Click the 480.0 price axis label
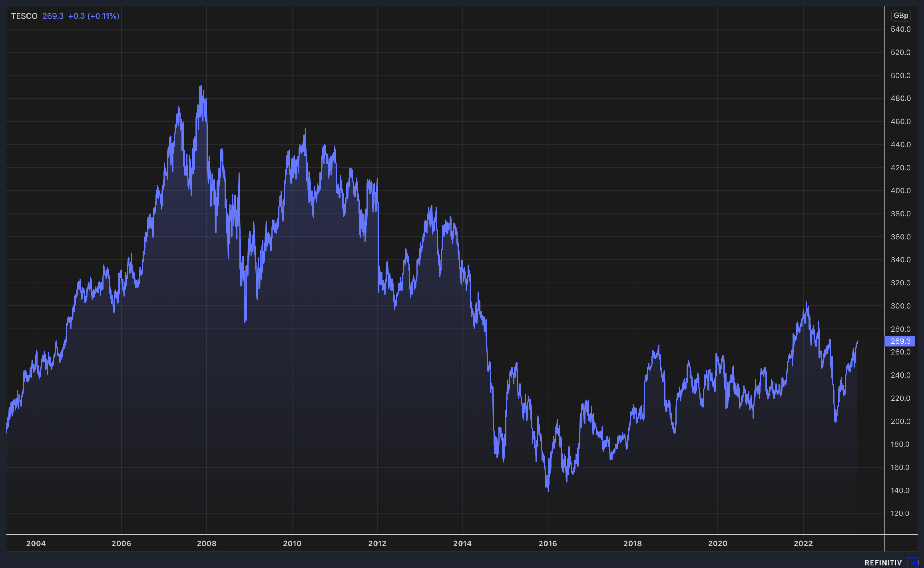Viewport: 924px width, 568px height. pyautogui.click(x=901, y=98)
